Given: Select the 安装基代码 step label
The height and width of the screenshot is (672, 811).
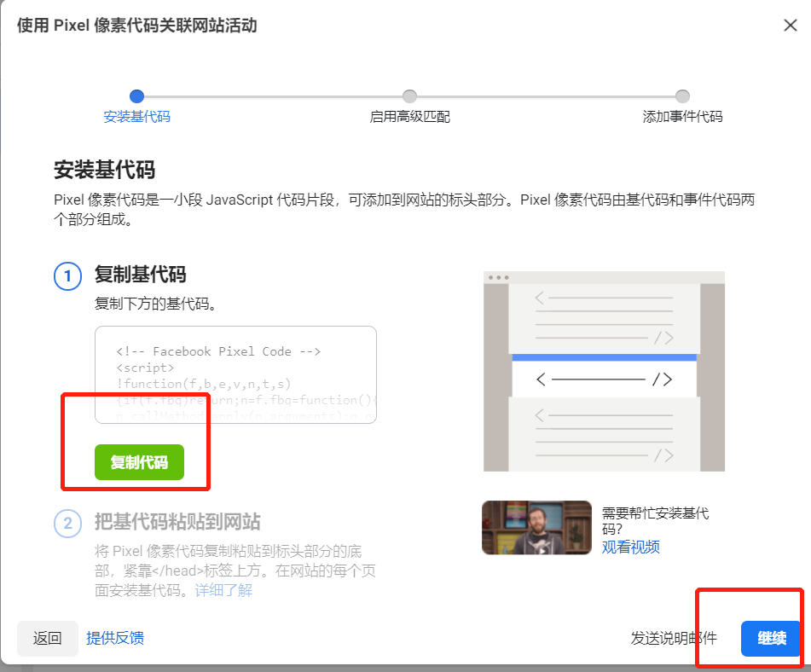Looking at the screenshot, I should (x=137, y=116).
